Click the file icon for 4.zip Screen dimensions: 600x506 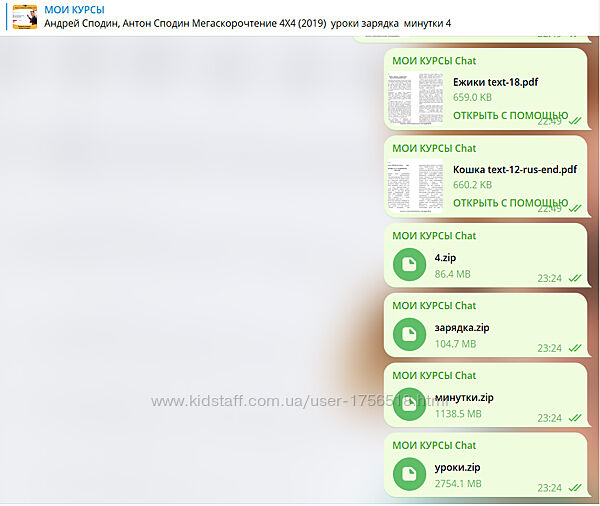pyautogui.click(x=410, y=265)
